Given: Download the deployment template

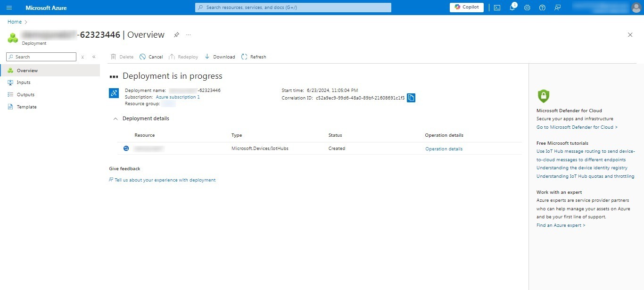Looking at the screenshot, I should [x=220, y=57].
